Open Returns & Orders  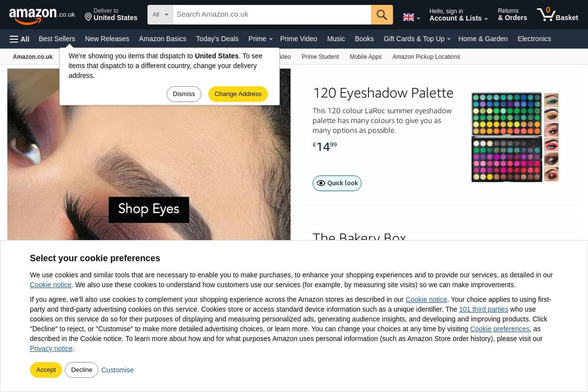click(x=512, y=15)
